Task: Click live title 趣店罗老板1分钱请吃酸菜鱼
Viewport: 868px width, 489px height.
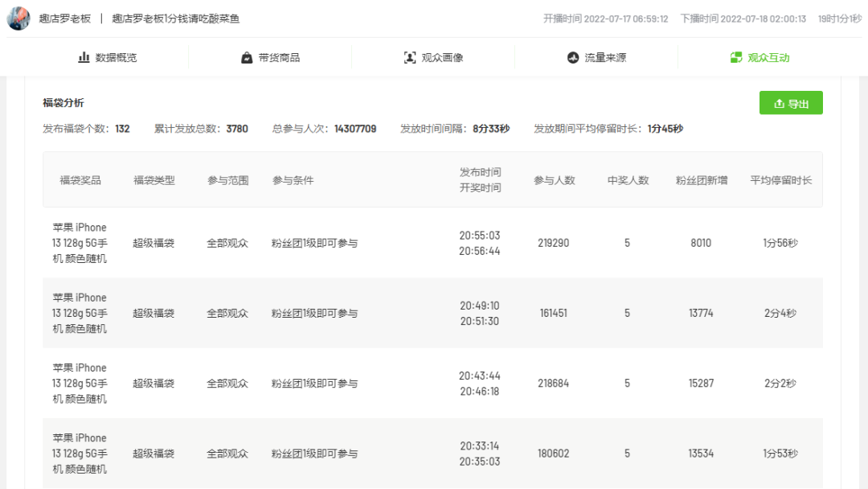Action: (x=176, y=18)
